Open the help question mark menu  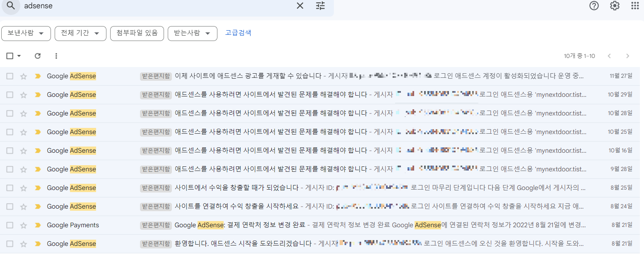click(x=594, y=6)
